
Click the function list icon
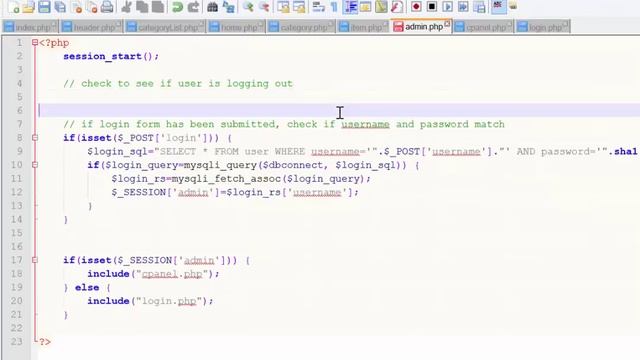click(397, 7)
